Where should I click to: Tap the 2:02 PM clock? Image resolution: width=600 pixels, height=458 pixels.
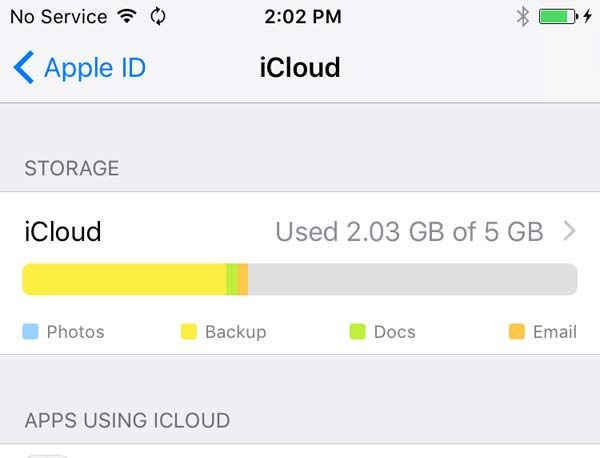click(300, 16)
